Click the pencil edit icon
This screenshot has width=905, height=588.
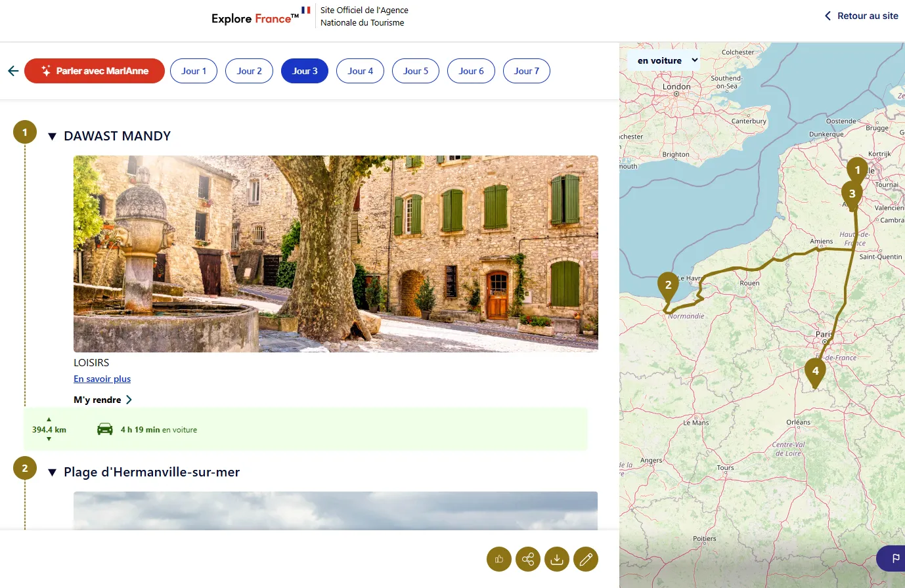coord(586,559)
